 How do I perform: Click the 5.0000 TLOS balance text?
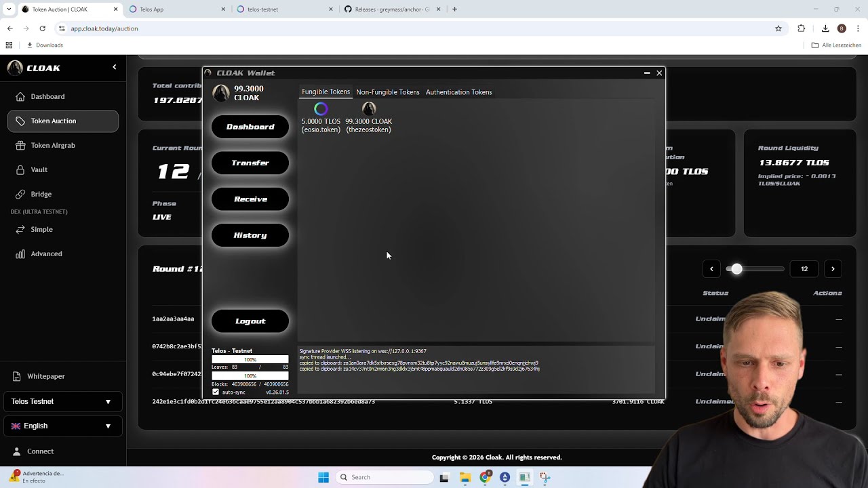321,121
